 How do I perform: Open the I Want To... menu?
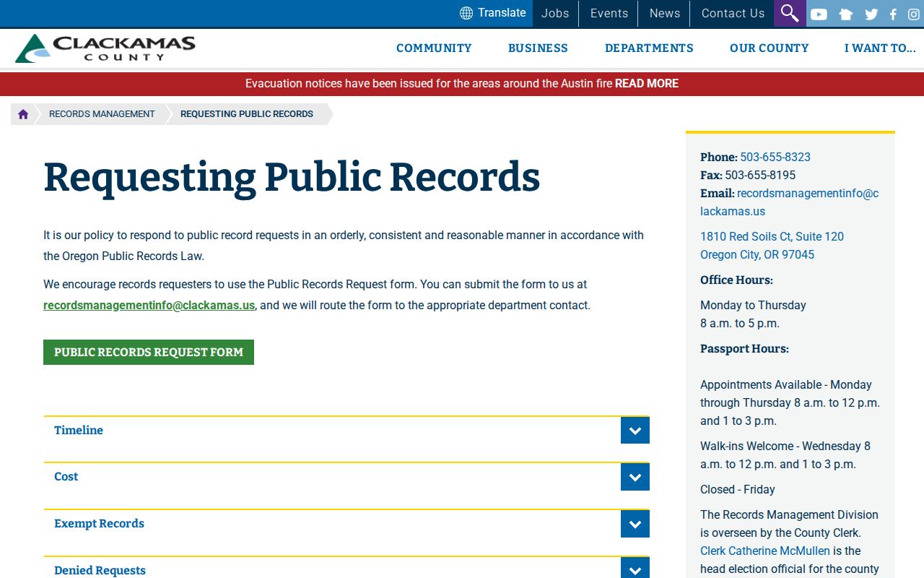pyautogui.click(x=880, y=48)
